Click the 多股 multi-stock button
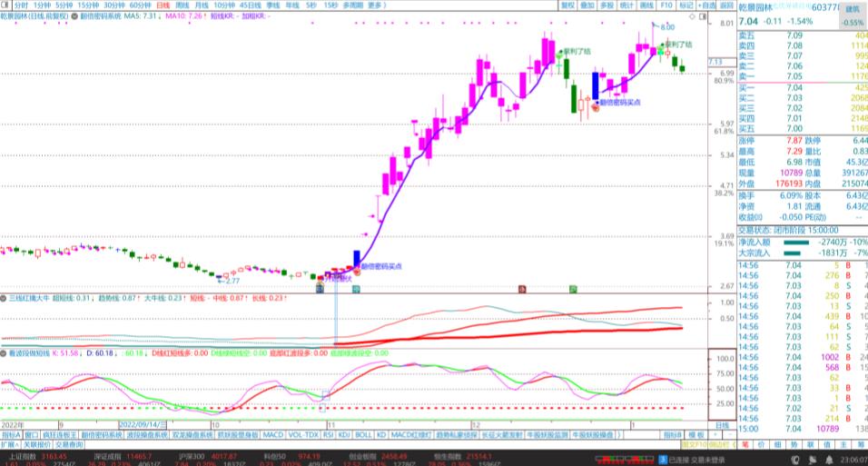This screenshot has height=466, width=868. point(607,5)
